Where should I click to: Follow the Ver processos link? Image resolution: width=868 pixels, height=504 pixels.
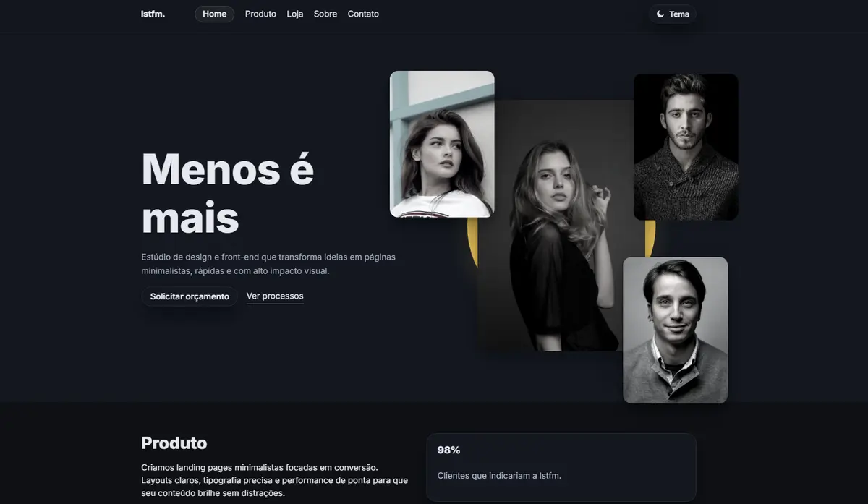coord(275,296)
